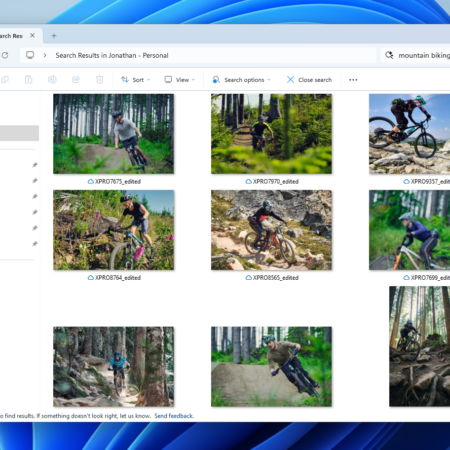Viewport: 450px width, 450px height.
Task: Click the search magnifier icon in search box
Action: pyautogui.click(x=389, y=55)
